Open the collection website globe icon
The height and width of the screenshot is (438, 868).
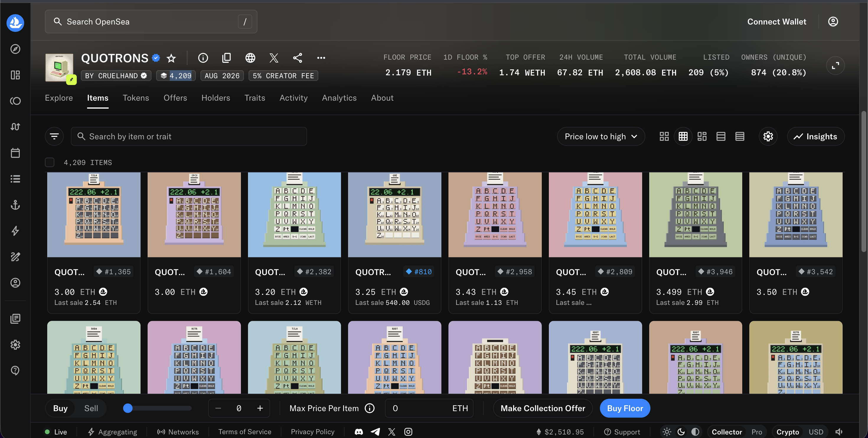250,58
